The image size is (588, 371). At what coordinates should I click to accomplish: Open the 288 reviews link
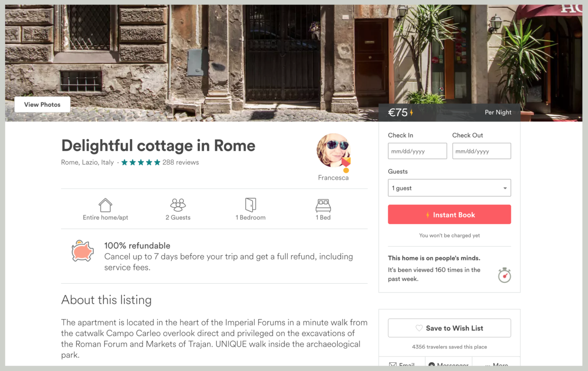point(181,162)
